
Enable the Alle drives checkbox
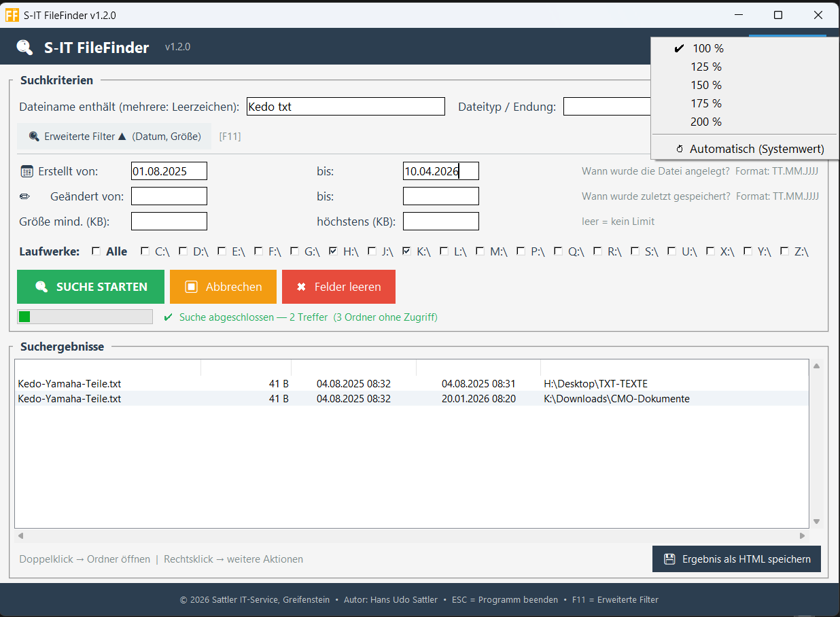[x=96, y=251]
